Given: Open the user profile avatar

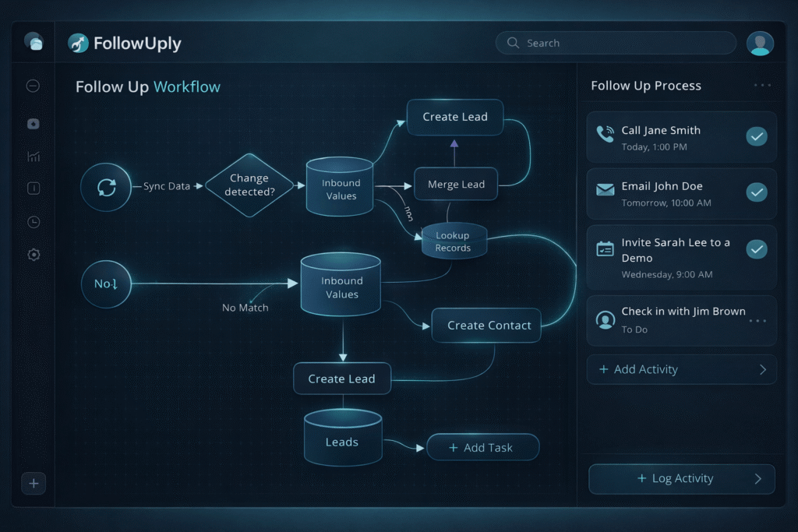Looking at the screenshot, I should (760, 43).
